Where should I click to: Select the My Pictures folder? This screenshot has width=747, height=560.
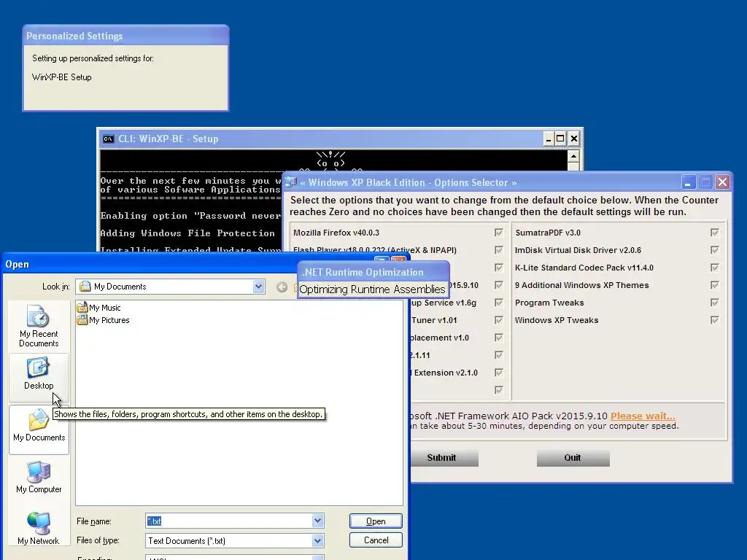[104, 320]
